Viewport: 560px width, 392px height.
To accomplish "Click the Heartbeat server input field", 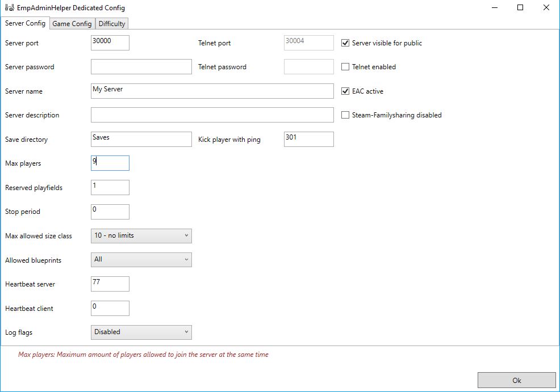I will point(110,284).
